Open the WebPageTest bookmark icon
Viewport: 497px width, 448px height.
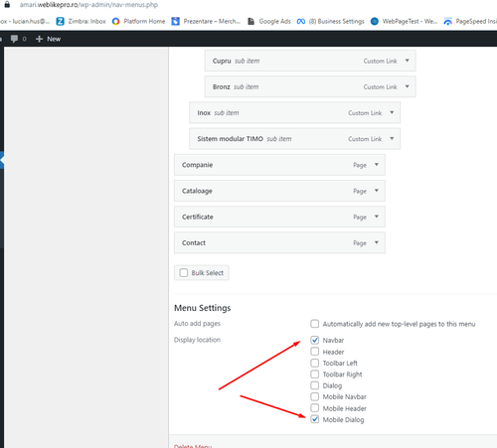pos(375,22)
